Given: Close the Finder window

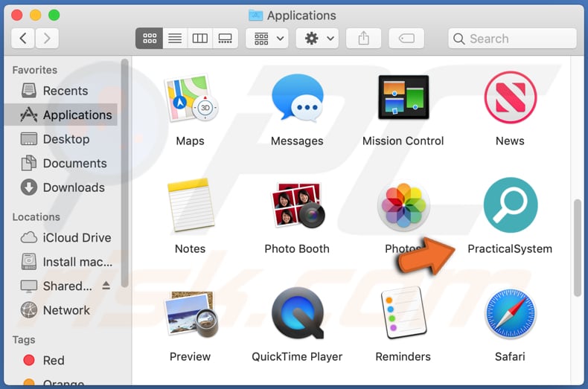Looking at the screenshot, I should point(17,16).
